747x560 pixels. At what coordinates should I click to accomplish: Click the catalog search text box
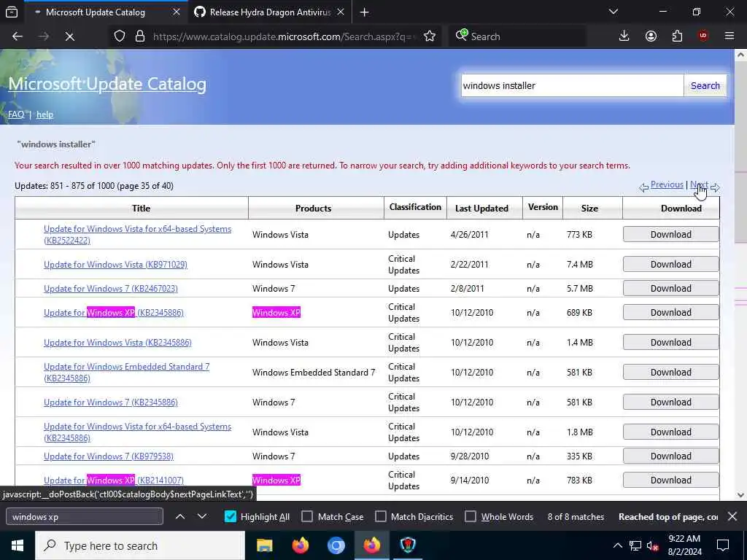tap(572, 86)
